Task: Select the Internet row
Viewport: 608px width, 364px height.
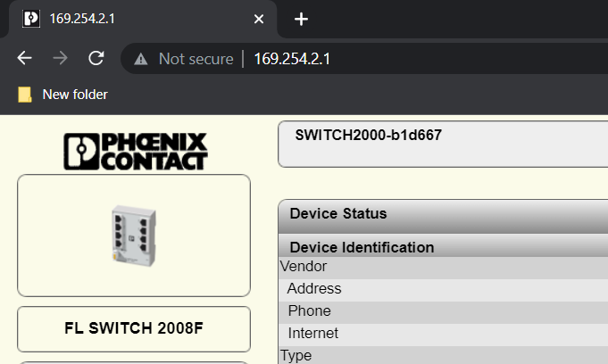Action: point(444,334)
